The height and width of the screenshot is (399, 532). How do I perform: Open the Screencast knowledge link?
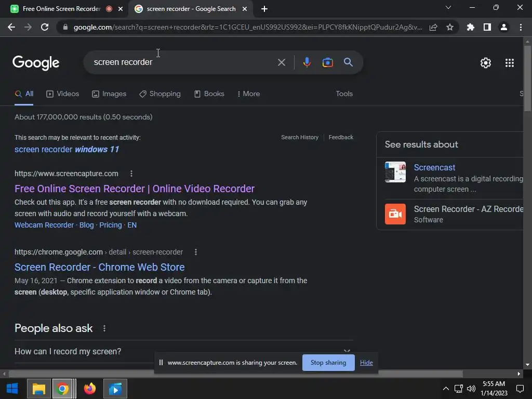click(x=434, y=168)
